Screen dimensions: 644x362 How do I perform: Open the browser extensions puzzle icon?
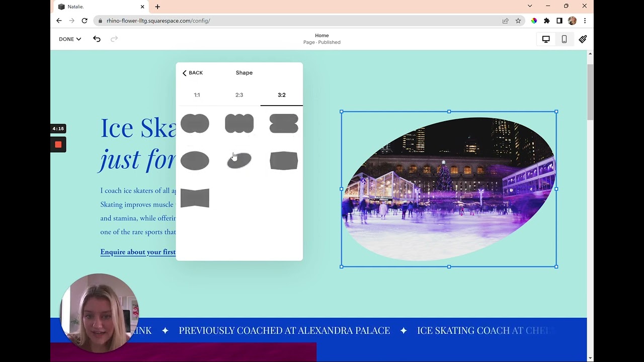click(x=547, y=21)
